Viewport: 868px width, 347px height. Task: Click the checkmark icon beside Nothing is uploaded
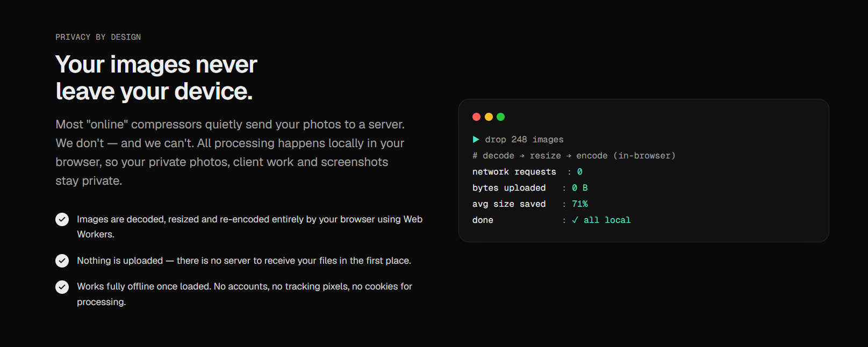[62, 261]
